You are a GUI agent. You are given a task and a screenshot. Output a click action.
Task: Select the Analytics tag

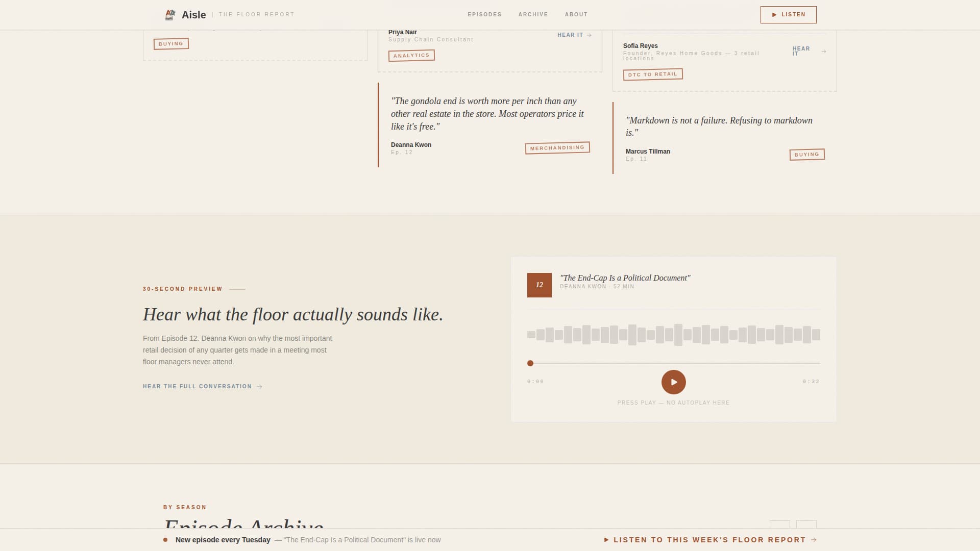[411, 55]
